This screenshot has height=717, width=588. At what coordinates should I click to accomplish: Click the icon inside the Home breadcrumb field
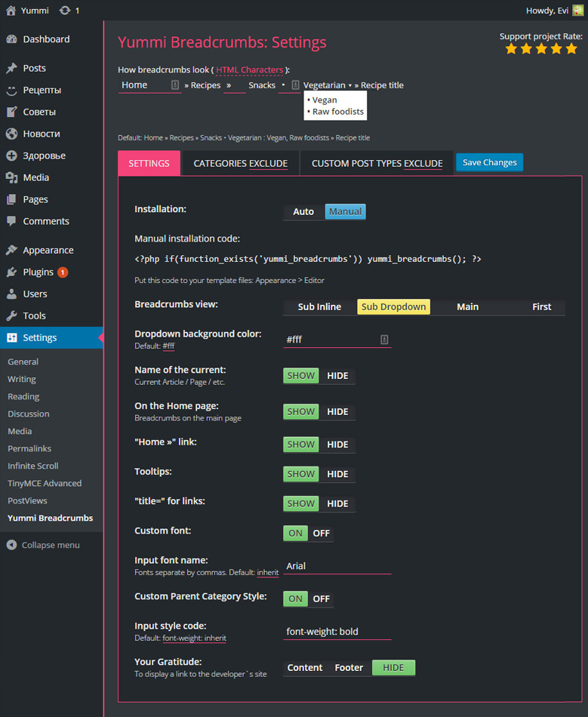tap(174, 85)
